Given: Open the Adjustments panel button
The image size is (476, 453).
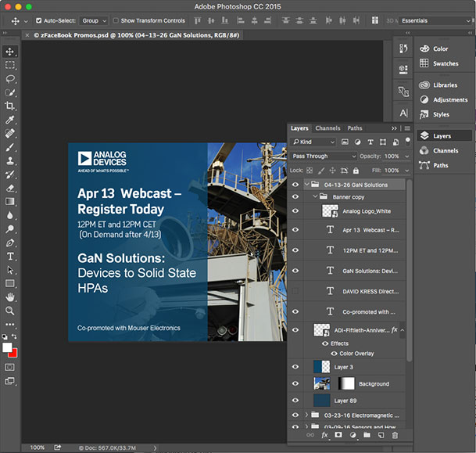Looking at the screenshot, I should click(450, 99).
